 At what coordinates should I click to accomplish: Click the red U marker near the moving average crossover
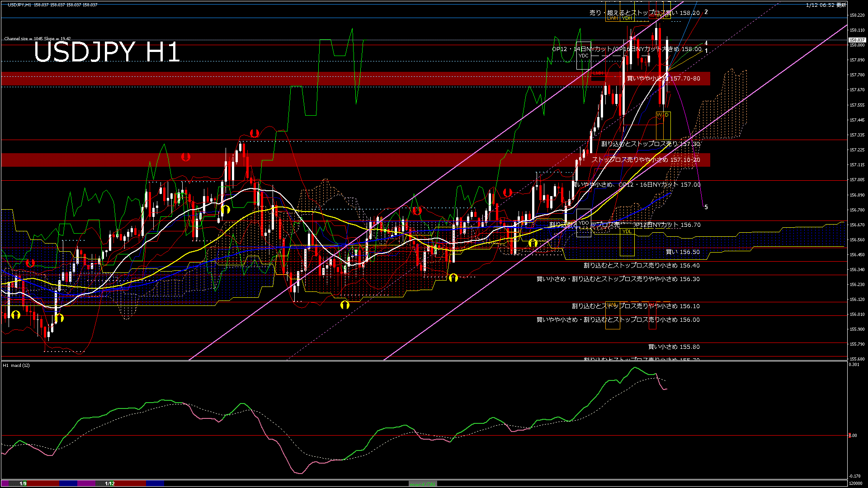(x=417, y=210)
